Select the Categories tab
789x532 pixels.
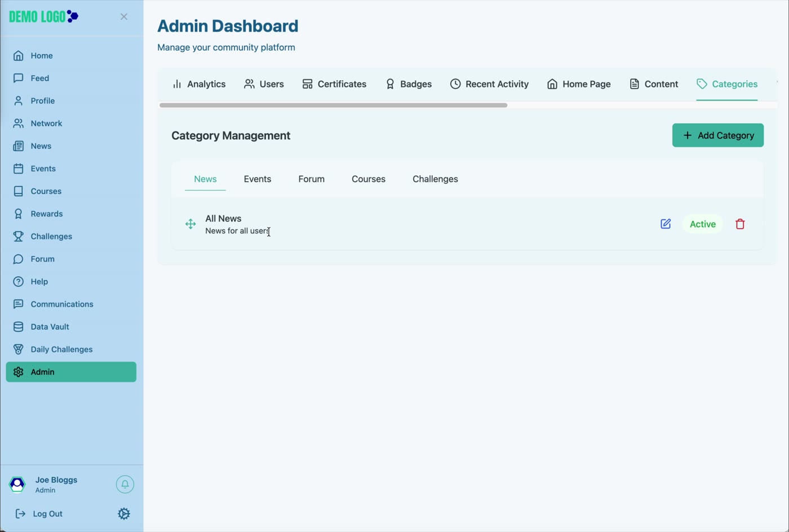tap(727, 84)
